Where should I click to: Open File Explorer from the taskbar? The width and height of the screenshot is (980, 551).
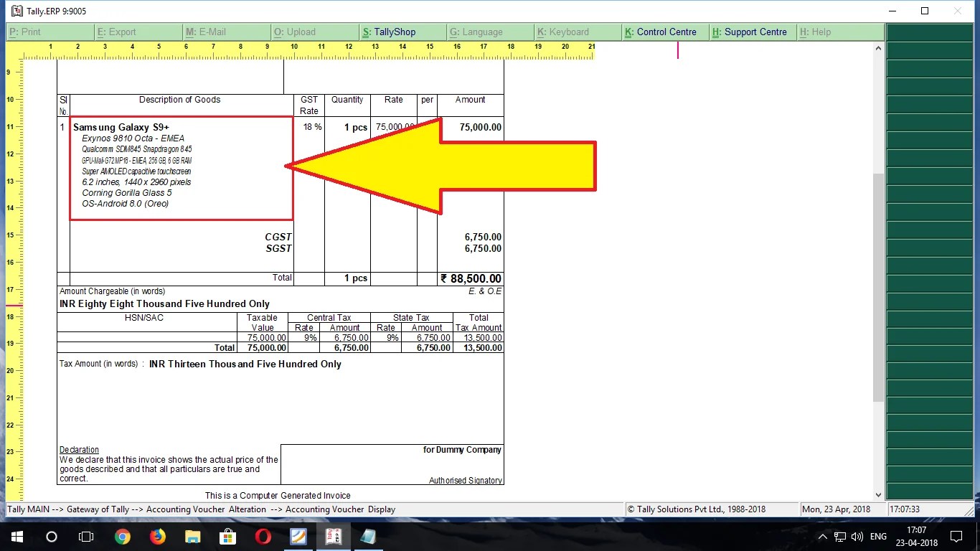tap(192, 536)
